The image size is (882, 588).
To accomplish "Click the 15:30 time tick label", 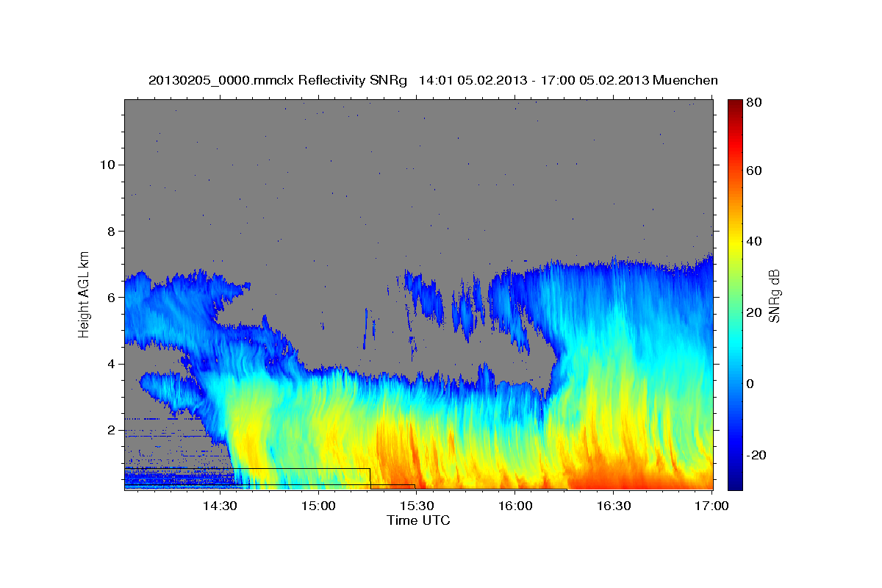I will (417, 506).
